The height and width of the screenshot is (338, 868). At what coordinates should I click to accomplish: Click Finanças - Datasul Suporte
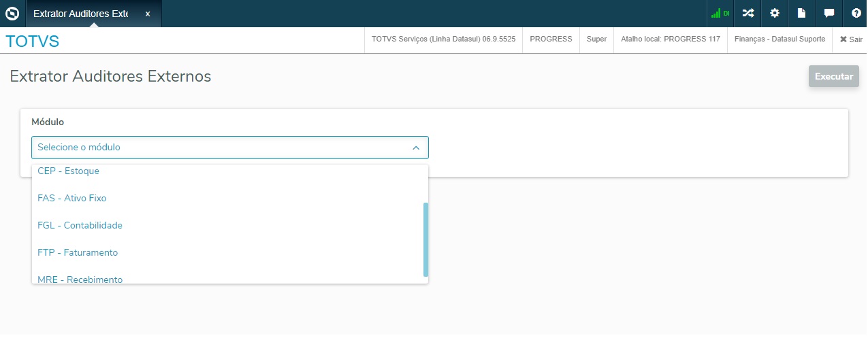780,39
